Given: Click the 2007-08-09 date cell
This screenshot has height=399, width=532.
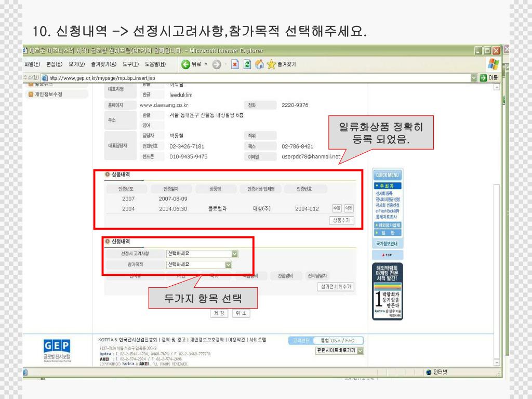Looking at the screenshot, I should click(173, 199).
